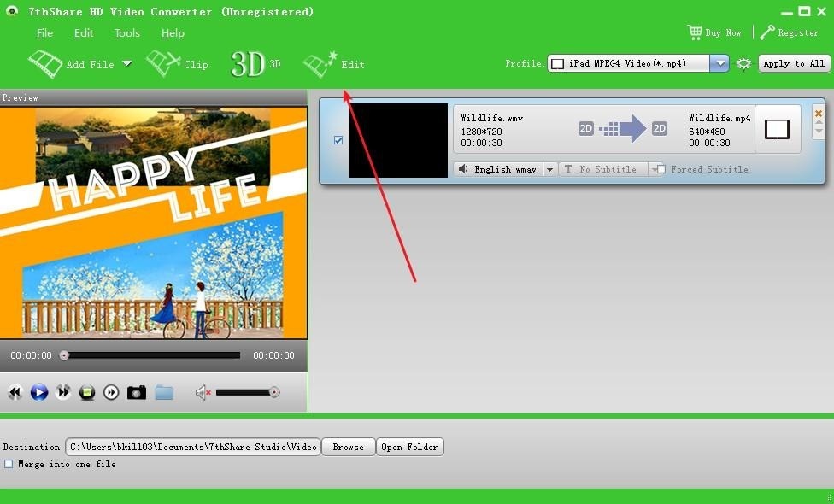Image resolution: width=834 pixels, height=504 pixels.
Task: Open the Edit menu
Action: tap(84, 33)
